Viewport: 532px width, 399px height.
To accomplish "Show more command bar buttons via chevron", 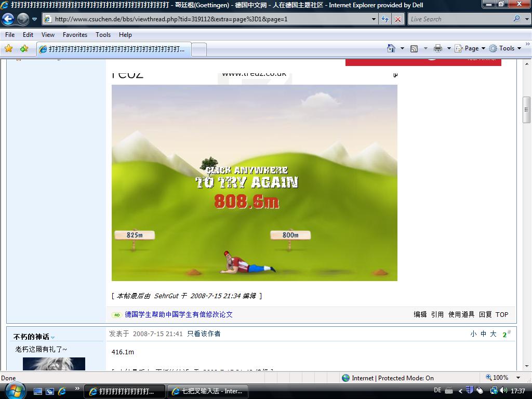I will tap(528, 44).
